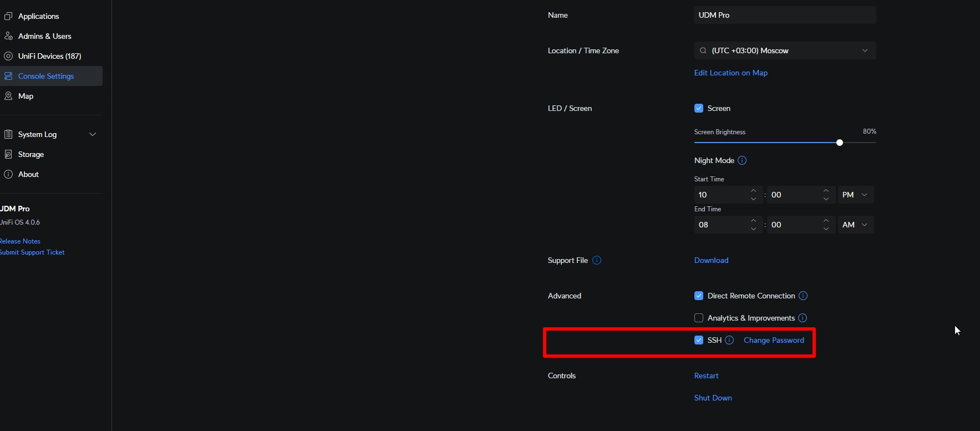Increase End Time hour value
980x431 pixels.
(x=753, y=221)
